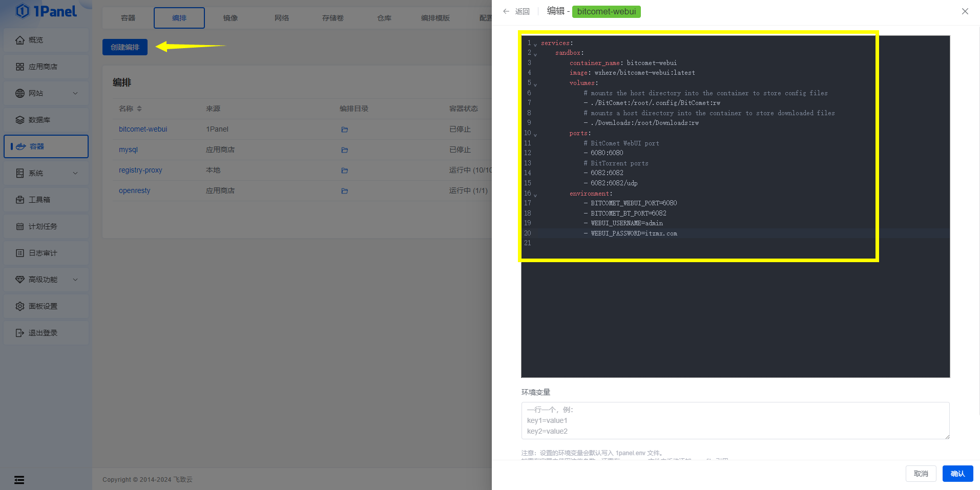Click the 日志审计 log icon

click(x=20, y=253)
